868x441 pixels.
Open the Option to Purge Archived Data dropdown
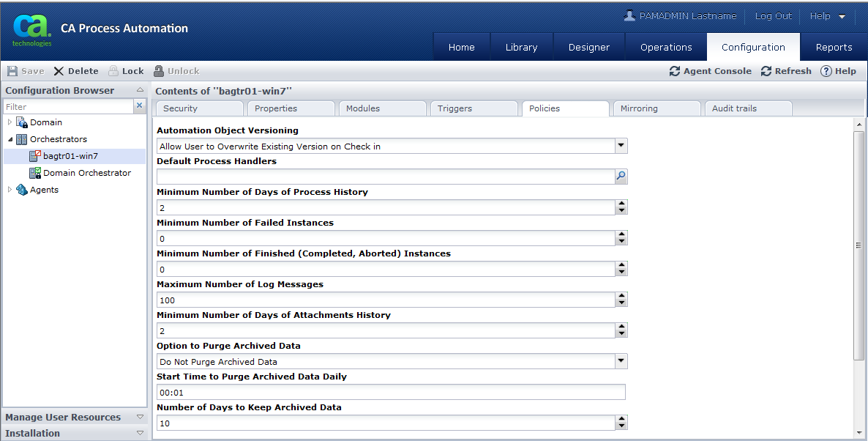pos(621,361)
